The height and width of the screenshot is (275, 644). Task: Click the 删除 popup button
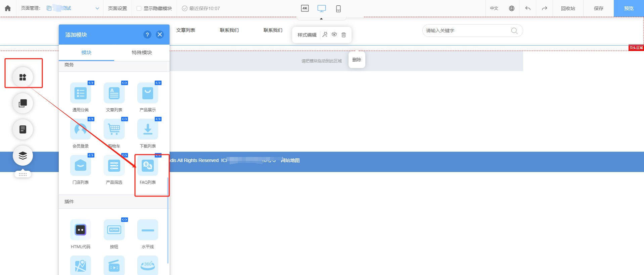pyautogui.click(x=357, y=60)
